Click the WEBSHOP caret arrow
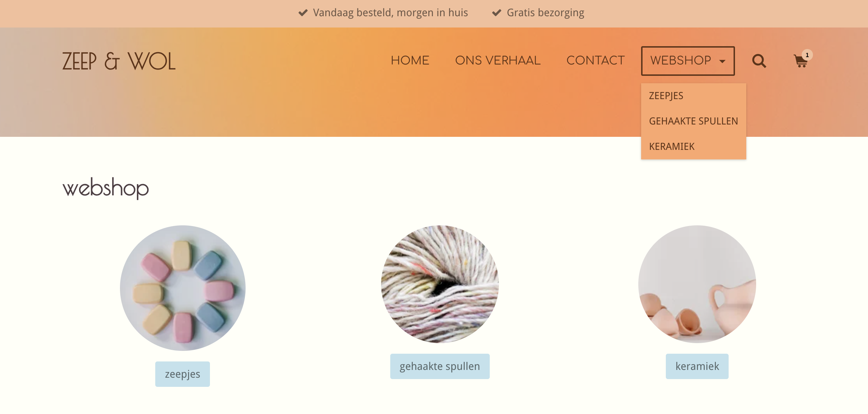868x414 pixels. pyautogui.click(x=722, y=61)
